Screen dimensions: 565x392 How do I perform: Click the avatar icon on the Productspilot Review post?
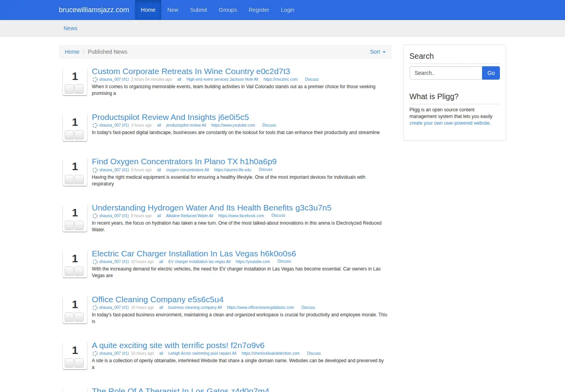pyautogui.click(x=95, y=125)
